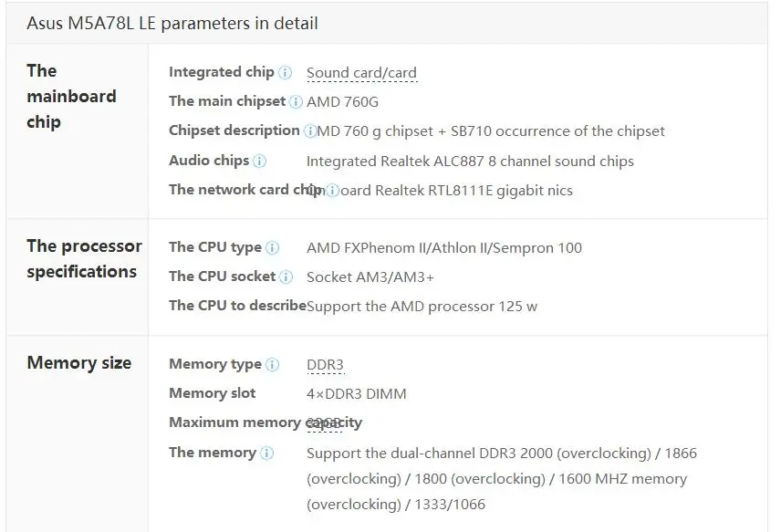The width and height of the screenshot is (781, 532).
Task: Click the Asus M5A78L LE parameters title
Action: point(172,24)
